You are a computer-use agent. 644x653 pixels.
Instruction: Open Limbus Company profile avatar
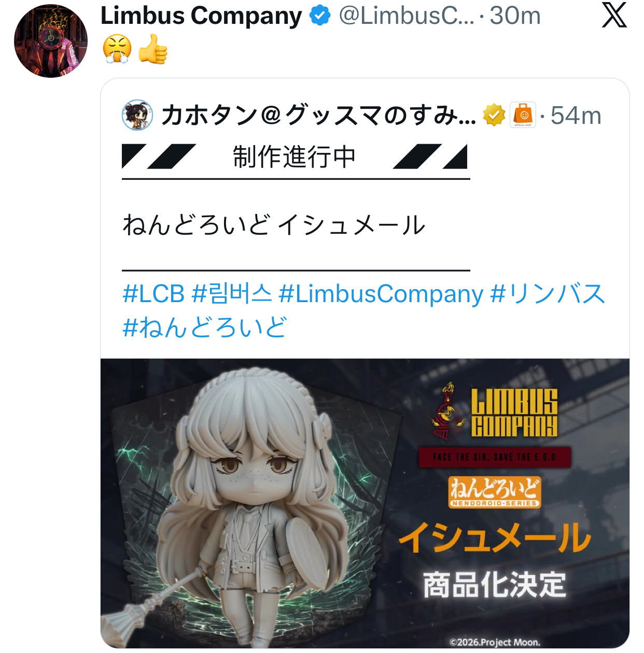click(x=51, y=41)
